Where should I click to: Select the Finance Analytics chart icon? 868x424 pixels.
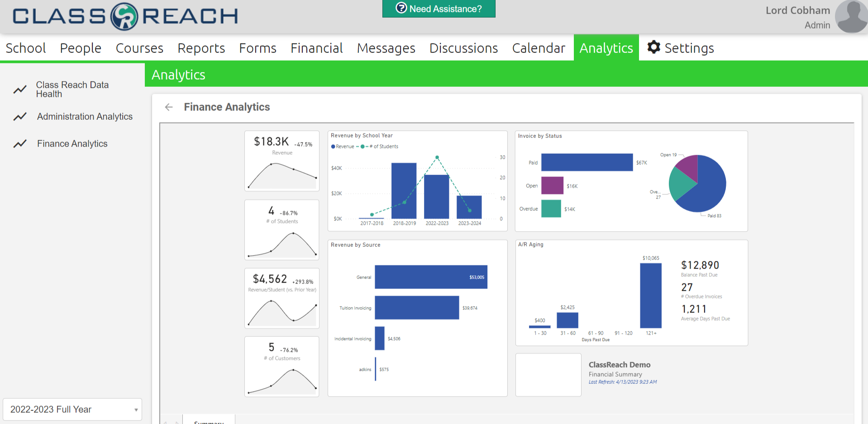[x=19, y=143]
